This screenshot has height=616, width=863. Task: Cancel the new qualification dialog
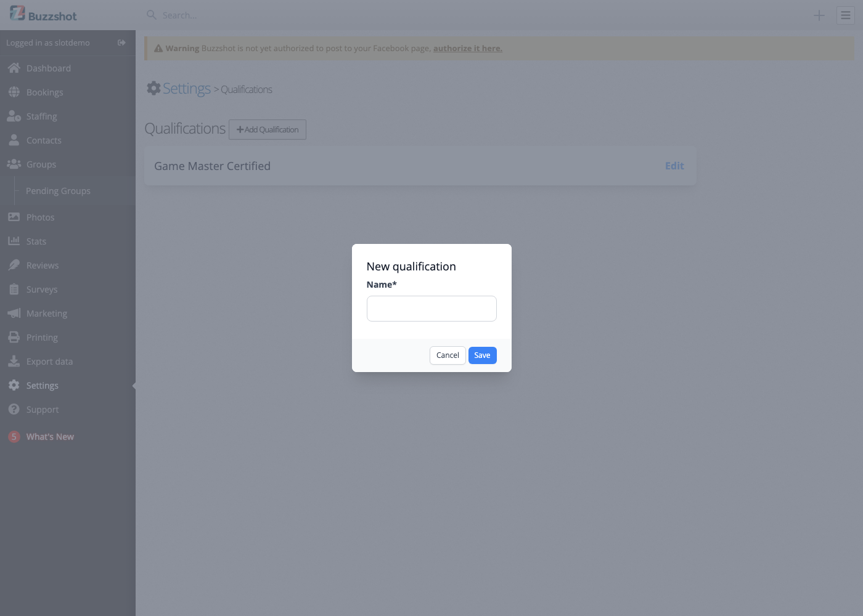[448, 355]
